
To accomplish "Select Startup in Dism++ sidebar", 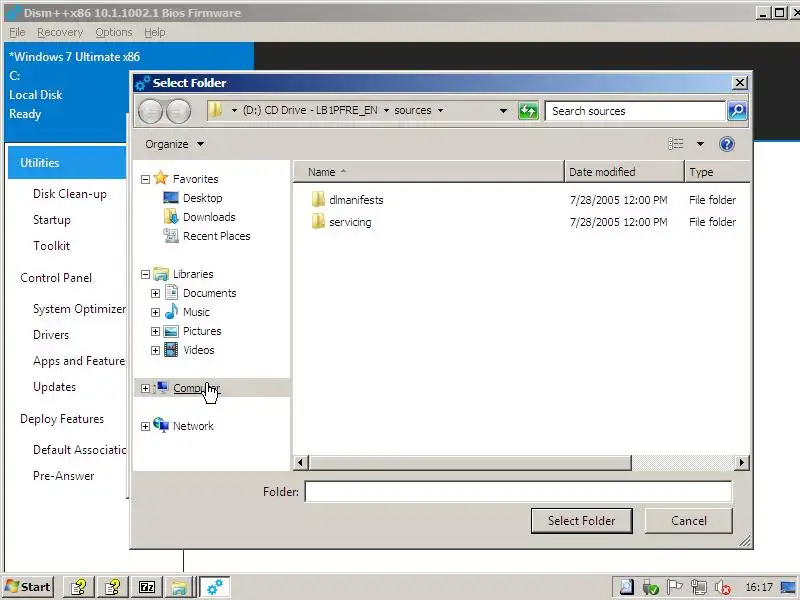I will pyautogui.click(x=52, y=220).
